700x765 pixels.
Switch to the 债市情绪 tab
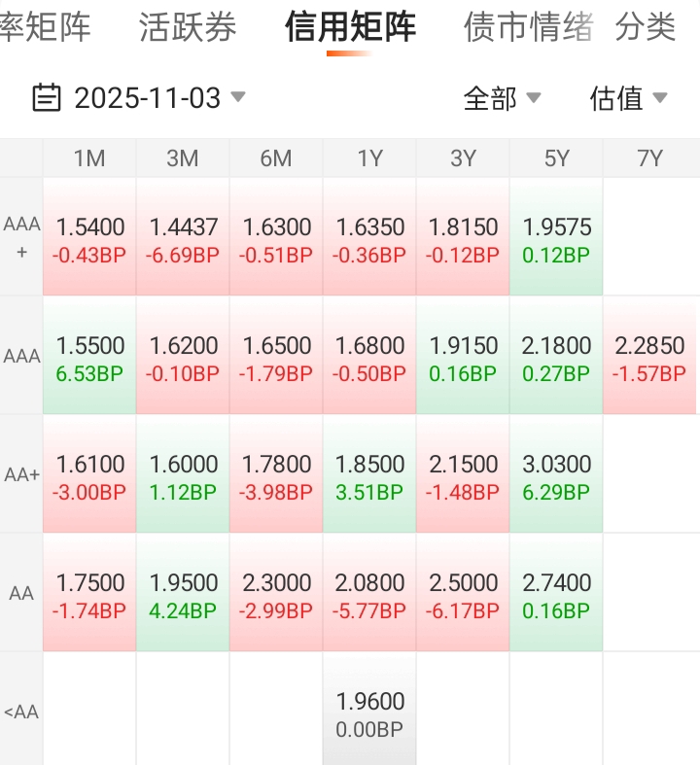528,27
